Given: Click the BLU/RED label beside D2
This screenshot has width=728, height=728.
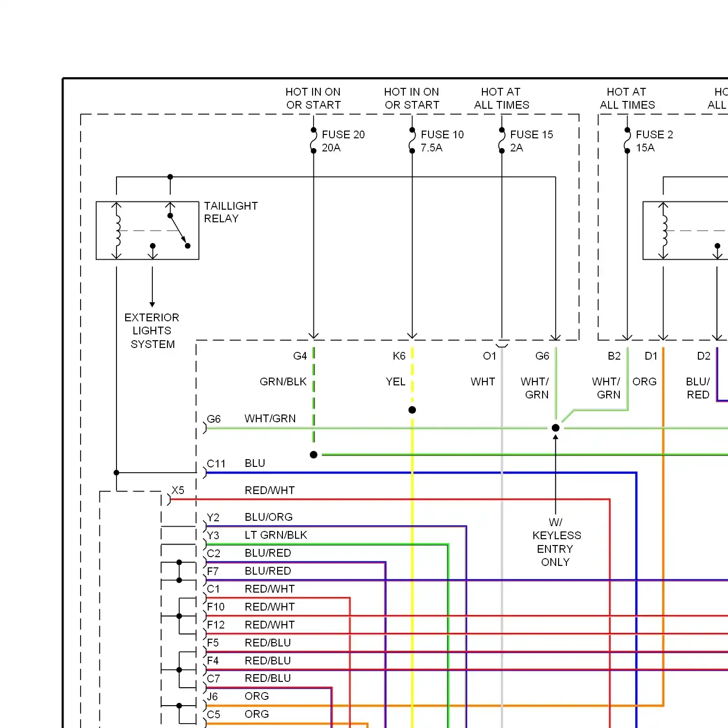Looking at the screenshot, I should [x=698, y=388].
